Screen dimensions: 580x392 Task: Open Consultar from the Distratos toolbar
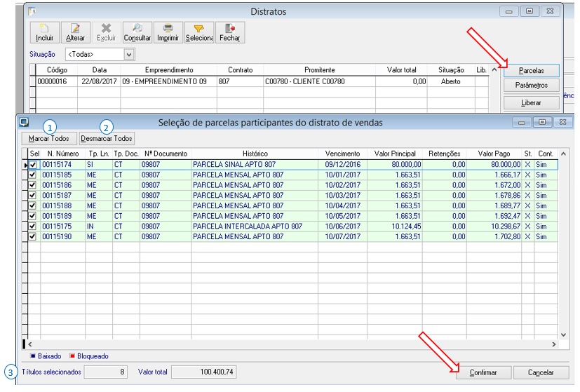pos(137,32)
